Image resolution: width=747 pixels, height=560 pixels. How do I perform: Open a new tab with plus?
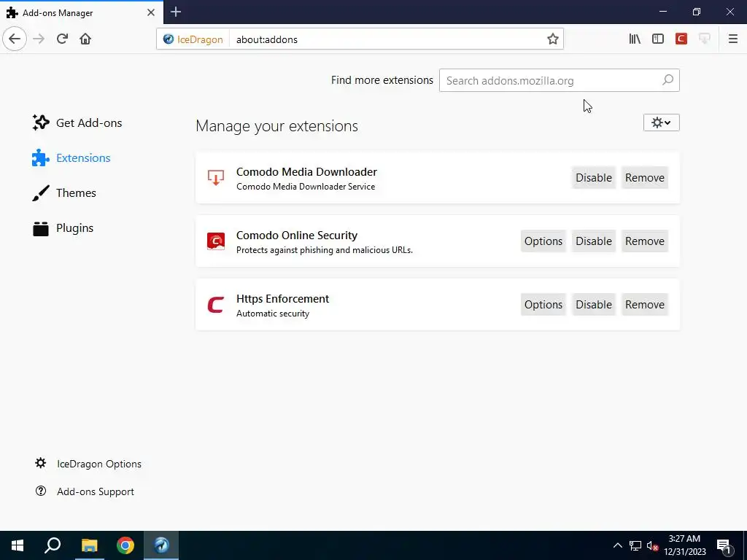(176, 12)
